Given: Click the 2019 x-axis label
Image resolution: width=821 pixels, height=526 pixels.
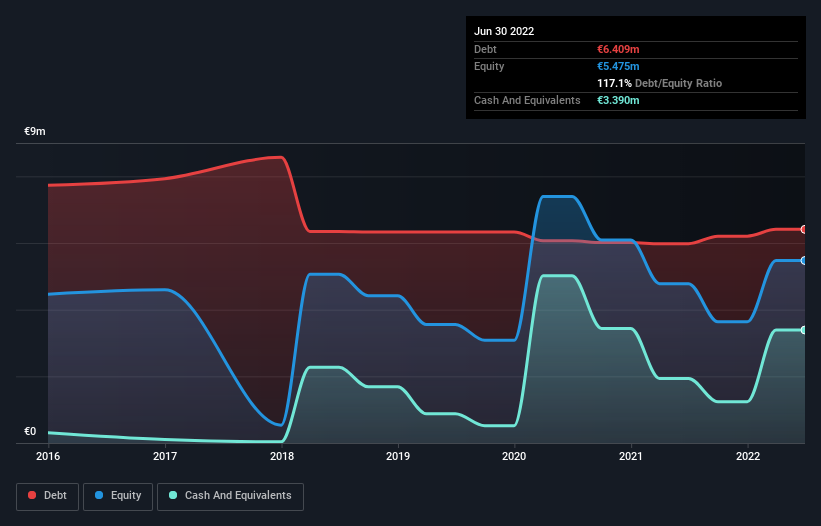Looking at the screenshot, I should [398, 456].
